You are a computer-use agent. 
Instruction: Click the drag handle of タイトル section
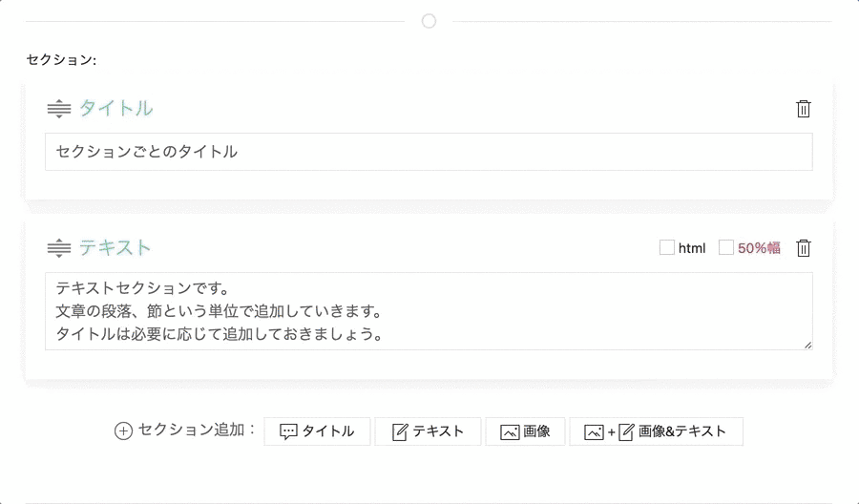(59, 109)
